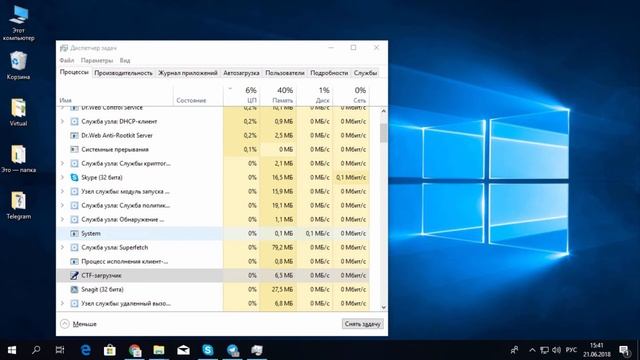Switch to Журнал приложений tab
Image resolution: width=640 pixels, height=360 pixels.
pos(188,73)
